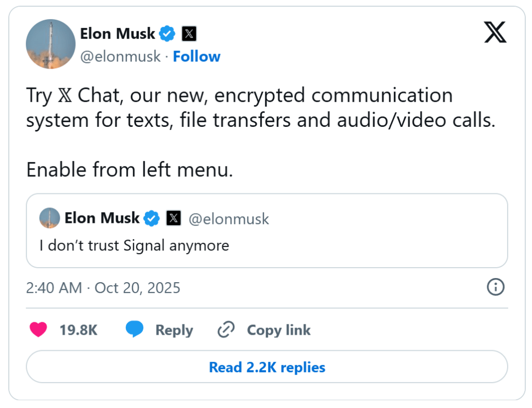
Task: Like the post with the heart icon
Action: point(38,330)
